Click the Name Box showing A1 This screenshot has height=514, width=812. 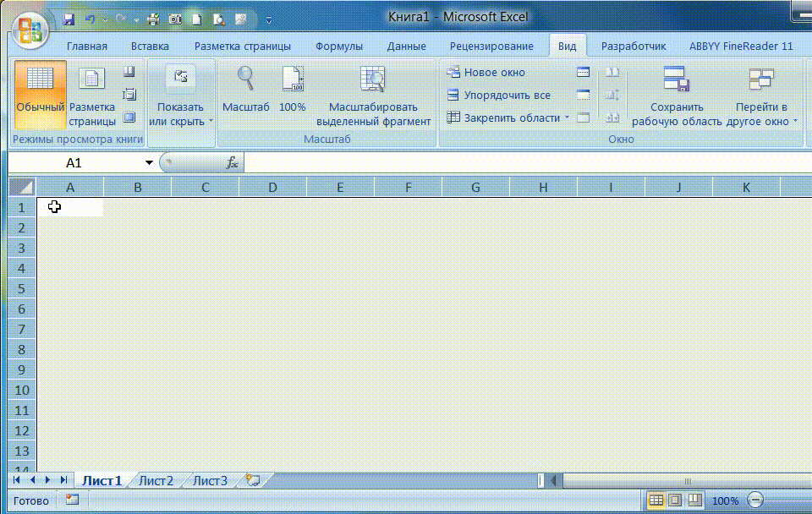(75, 163)
